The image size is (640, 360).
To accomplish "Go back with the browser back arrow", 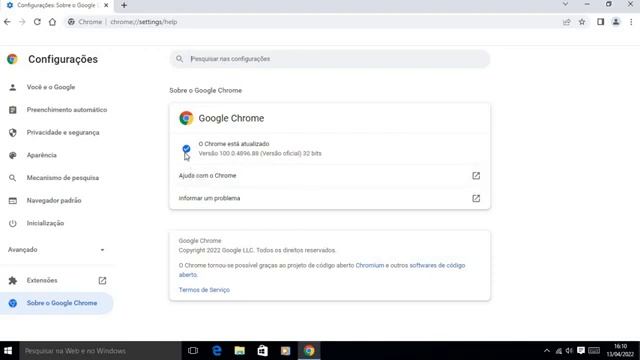I will click(x=7, y=22).
